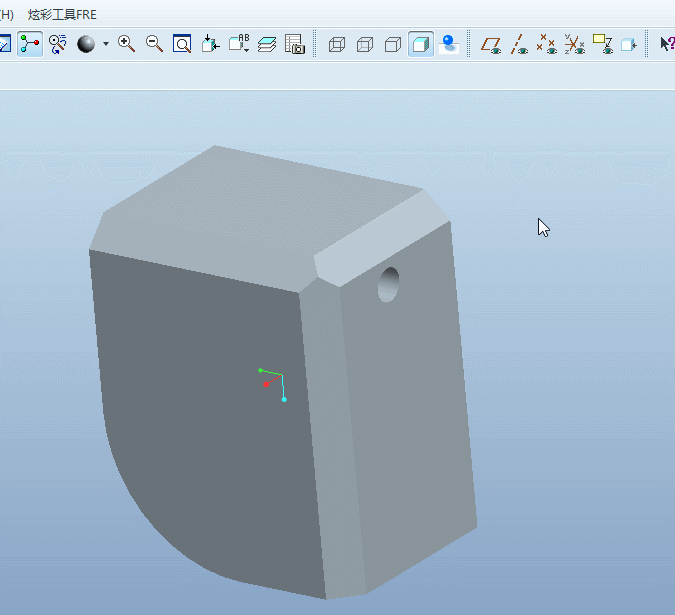The image size is (675, 615).
Task: Activate the context-sensitive help pointer
Action: 667,43
